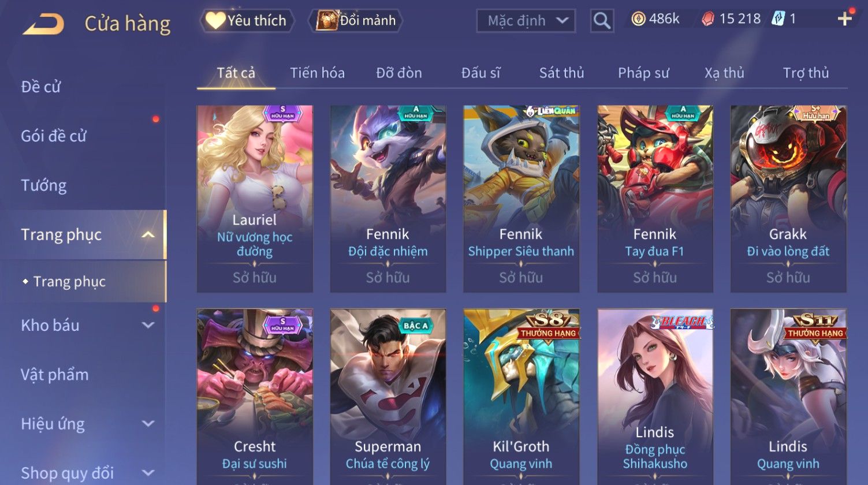Select the Tiến hóa tab
868x485 pixels.
(x=317, y=73)
